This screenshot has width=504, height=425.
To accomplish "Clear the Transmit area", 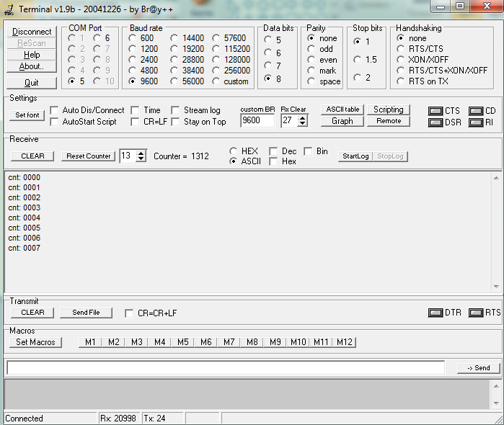I will click(32, 313).
